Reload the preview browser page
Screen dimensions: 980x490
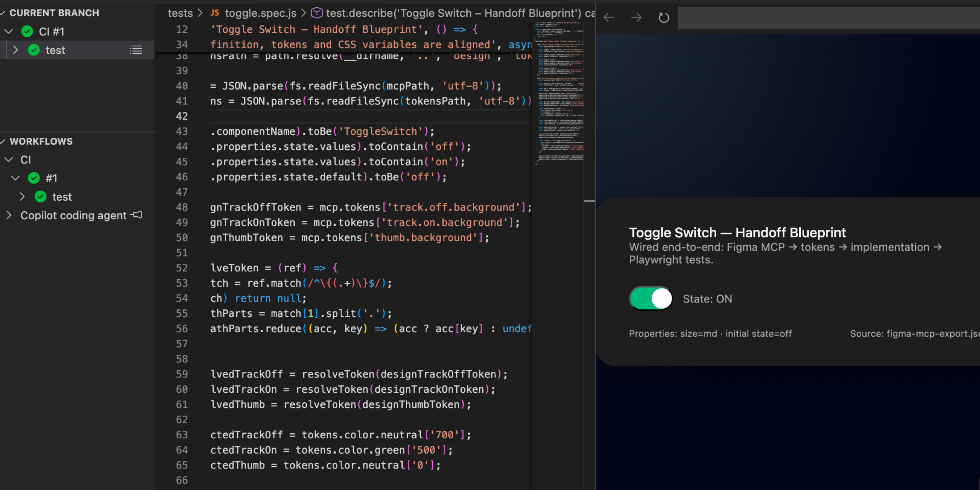tap(663, 18)
